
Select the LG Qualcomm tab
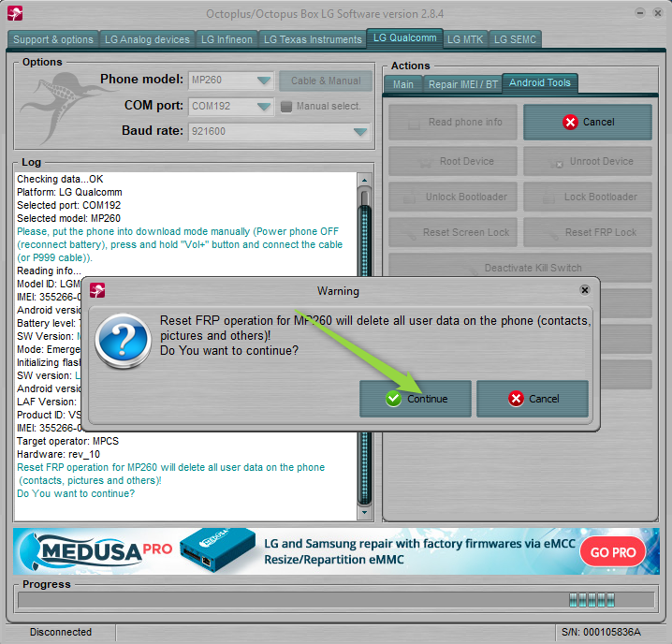tap(404, 38)
